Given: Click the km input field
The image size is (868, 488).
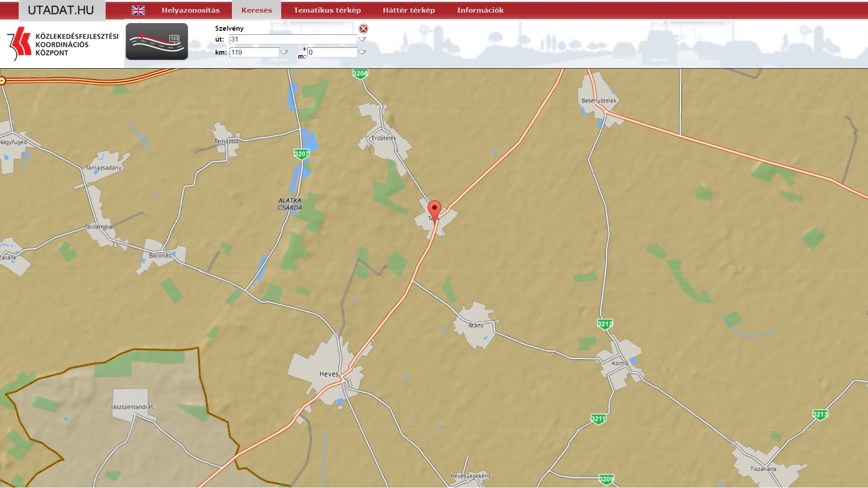Looking at the screenshot, I should tap(254, 52).
